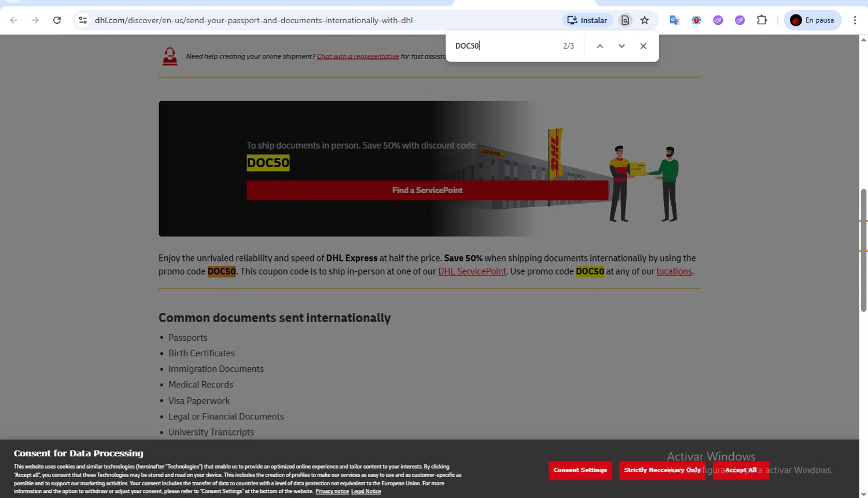The height and width of the screenshot is (498, 868).
Task: Click the find results counter 2/3
Action: tap(568, 46)
